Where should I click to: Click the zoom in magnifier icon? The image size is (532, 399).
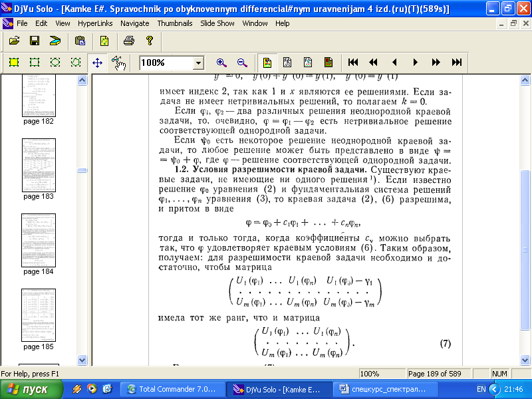click(x=221, y=63)
